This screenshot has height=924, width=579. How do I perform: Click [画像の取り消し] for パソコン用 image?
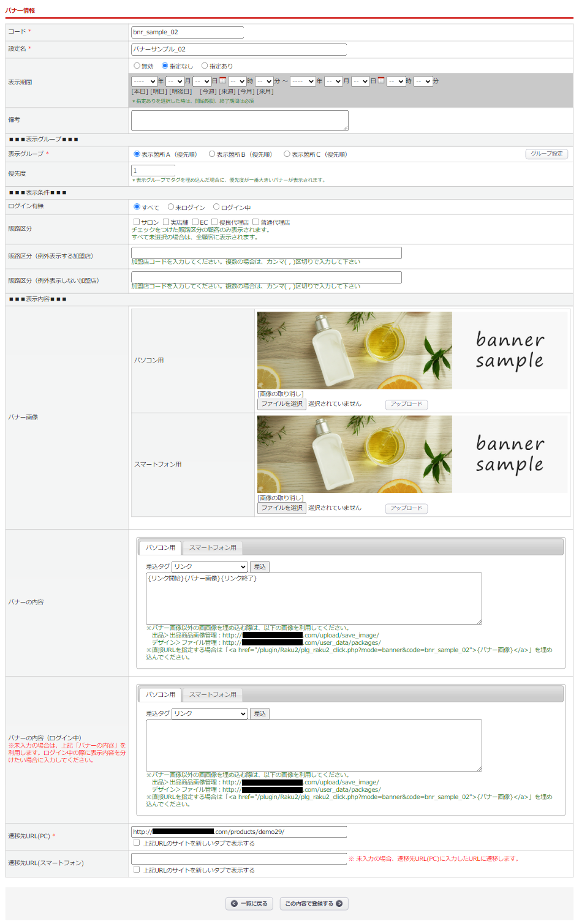pos(281,394)
